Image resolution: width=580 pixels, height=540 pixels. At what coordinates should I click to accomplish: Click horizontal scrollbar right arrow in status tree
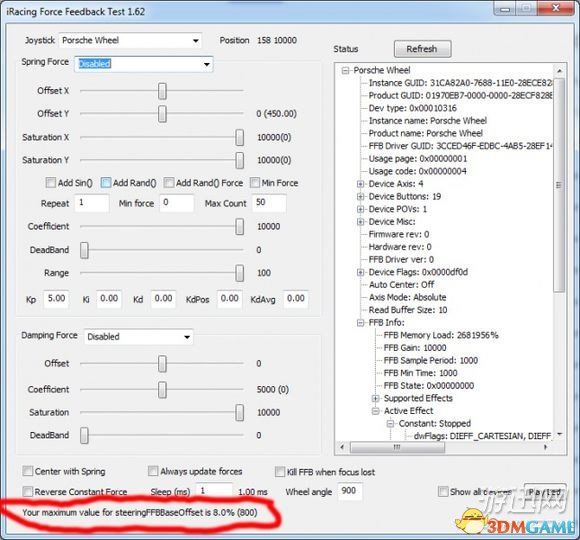click(545, 447)
